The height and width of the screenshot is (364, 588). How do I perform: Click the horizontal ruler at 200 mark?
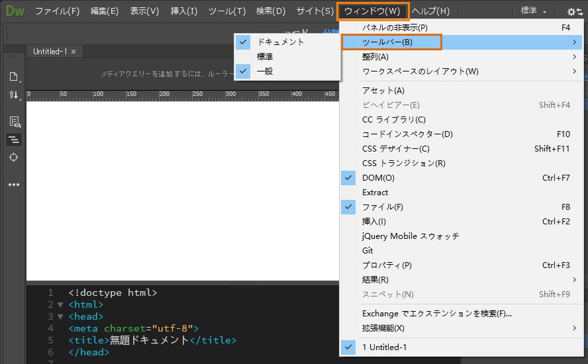click(x=164, y=95)
